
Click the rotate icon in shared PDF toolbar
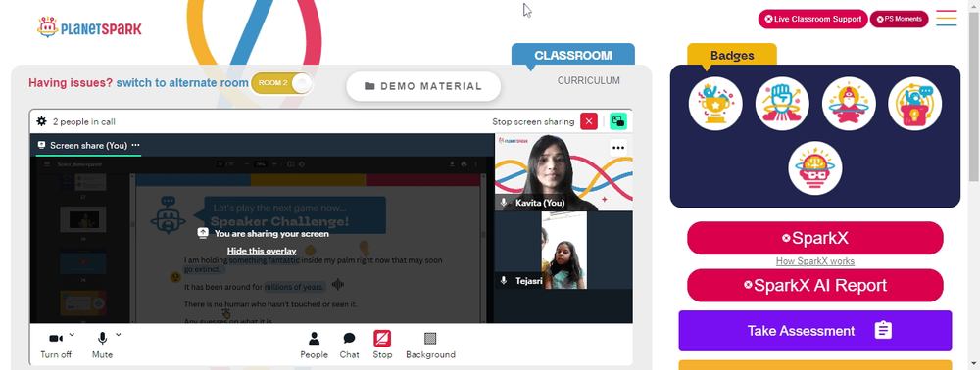pos(302,164)
